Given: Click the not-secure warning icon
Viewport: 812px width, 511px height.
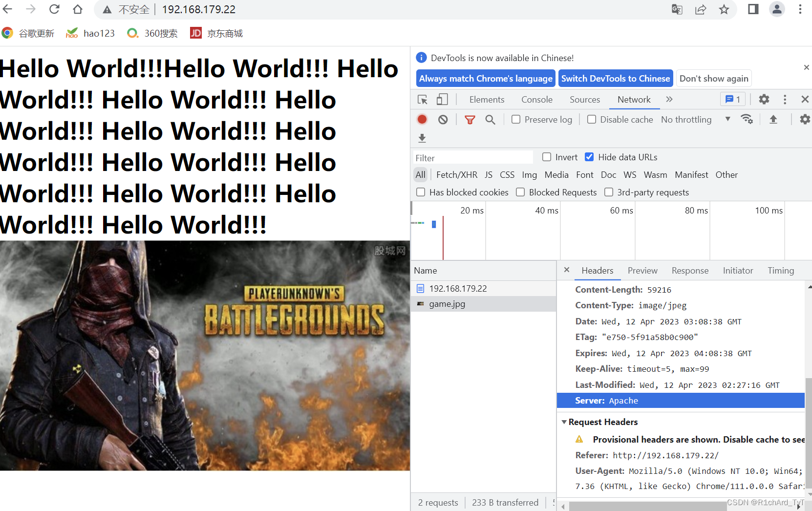Looking at the screenshot, I should pyautogui.click(x=107, y=9).
